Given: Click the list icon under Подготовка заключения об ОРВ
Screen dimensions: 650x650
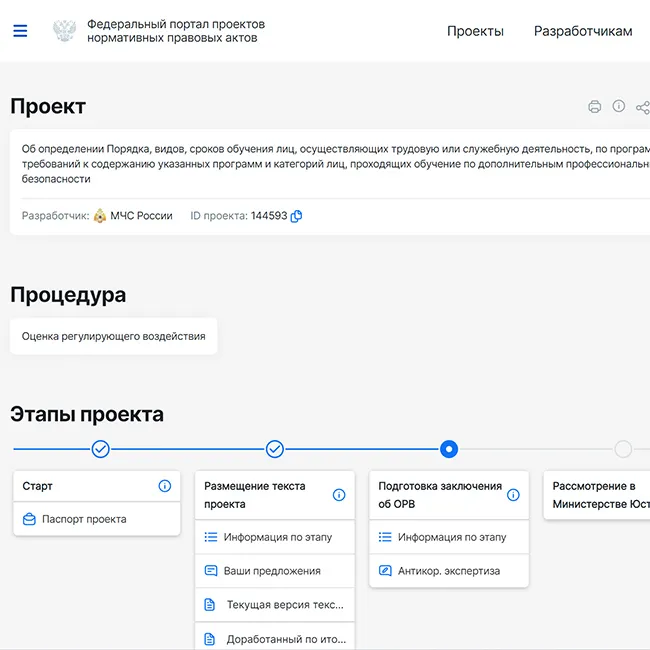Looking at the screenshot, I should [x=385, y=537].
